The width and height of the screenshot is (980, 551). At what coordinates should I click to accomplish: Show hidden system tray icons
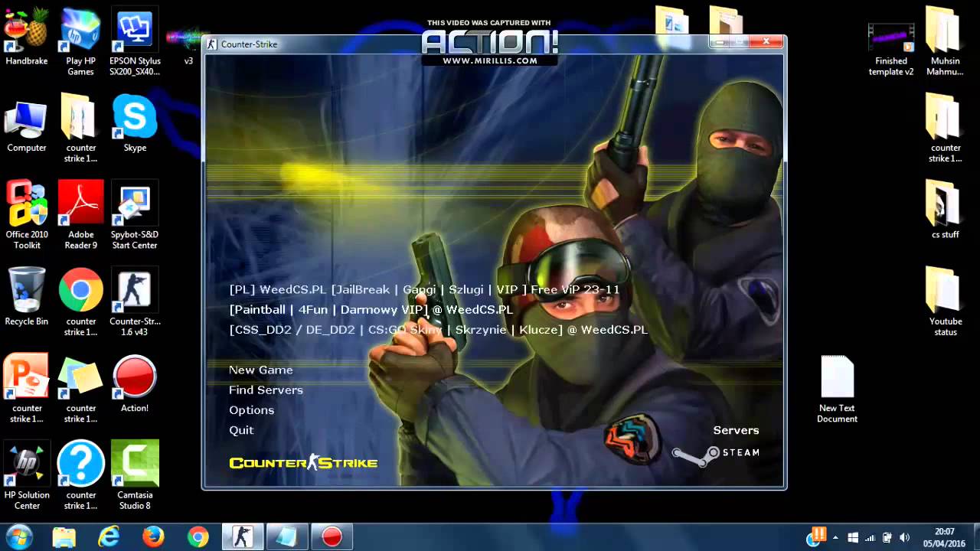click(x=835, y=537)
